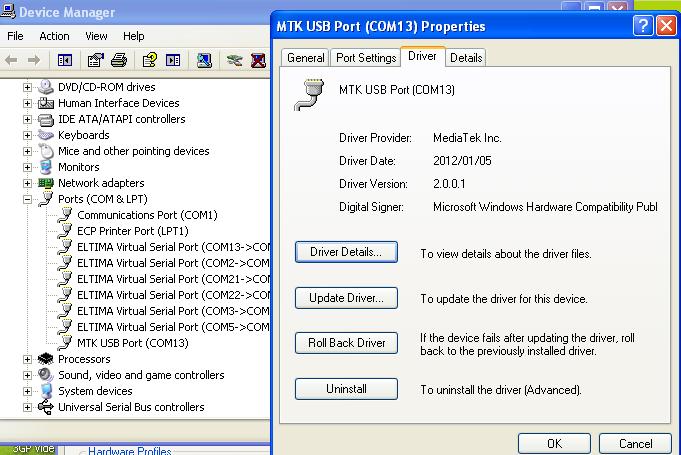Switch to the Details tab
The width and height of the screenshot is (681, 455).
[466, 58]
